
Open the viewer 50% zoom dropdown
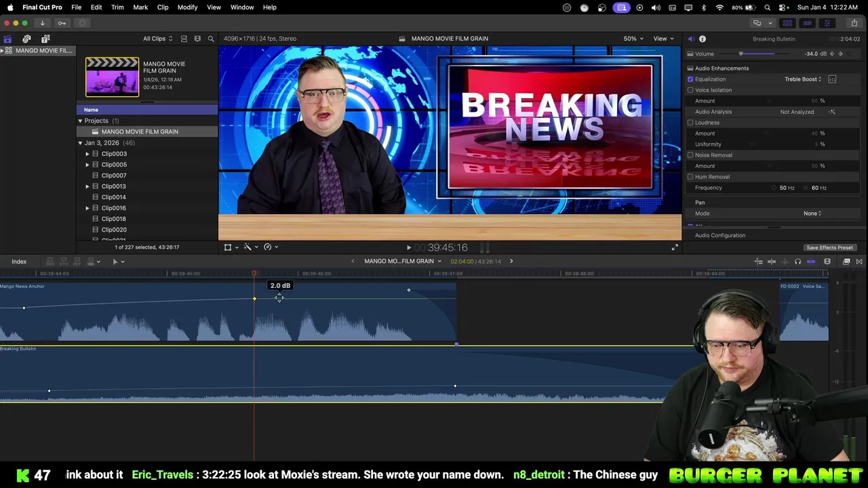633,39
